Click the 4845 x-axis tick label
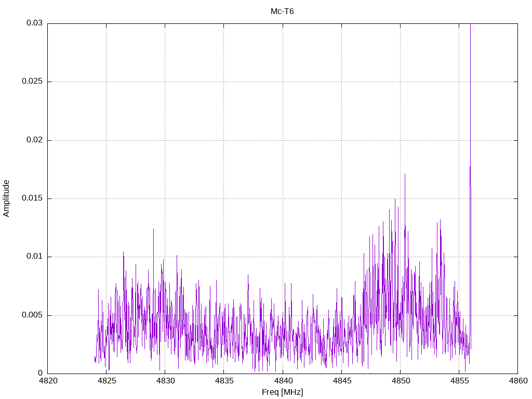The width and height of the screenshot is (532, 399). pos(342,381)
